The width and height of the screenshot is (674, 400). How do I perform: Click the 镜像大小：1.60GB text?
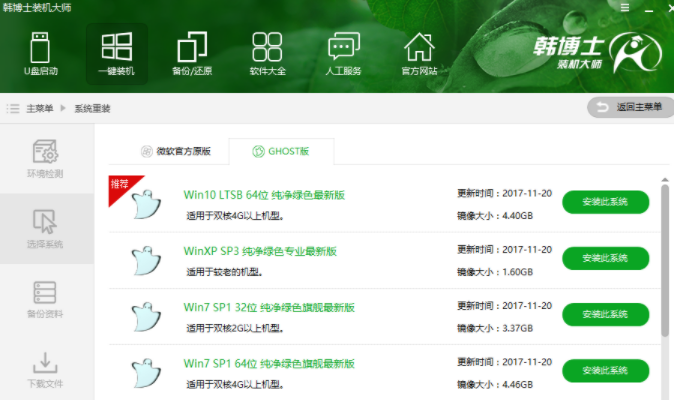pyautogui.click(x=495, y=272)
